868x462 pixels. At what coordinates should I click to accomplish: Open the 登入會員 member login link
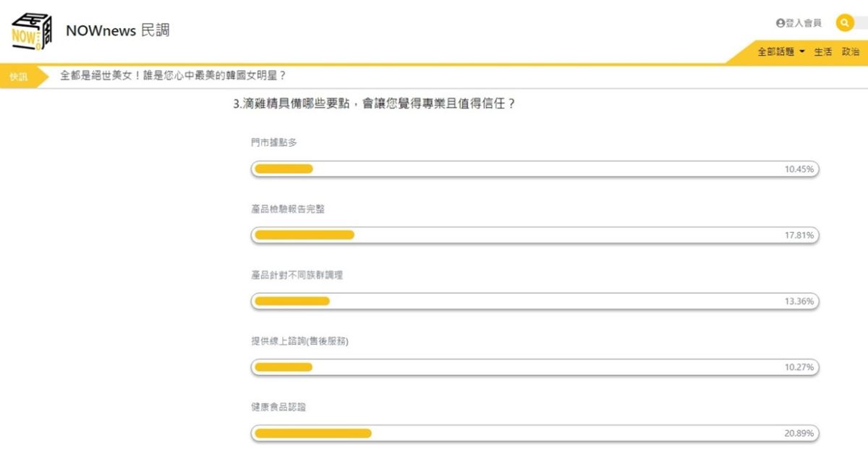point(799,23)
